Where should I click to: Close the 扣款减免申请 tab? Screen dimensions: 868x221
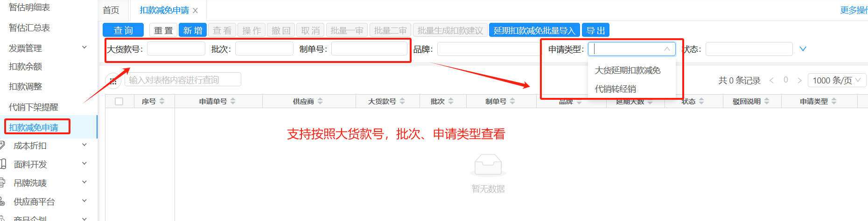[x=196, y=11]
